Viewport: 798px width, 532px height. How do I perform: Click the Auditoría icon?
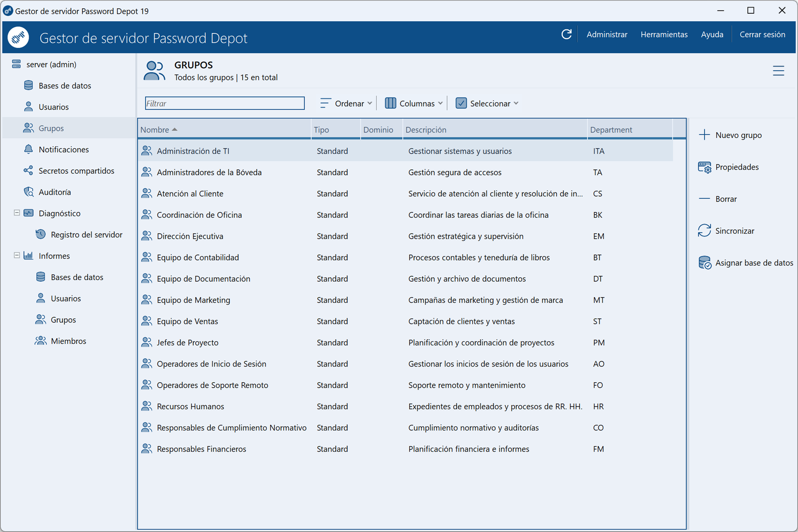[28, 192]
